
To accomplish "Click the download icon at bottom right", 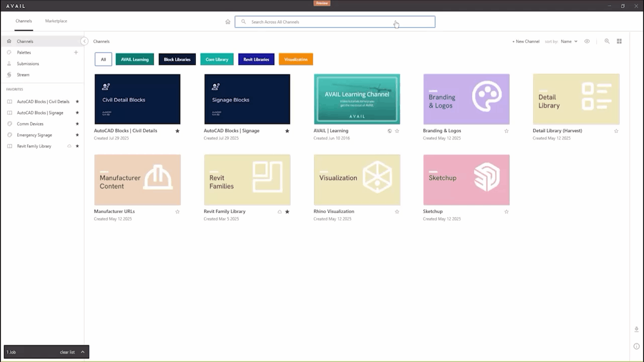I will [x=636, y=329].
